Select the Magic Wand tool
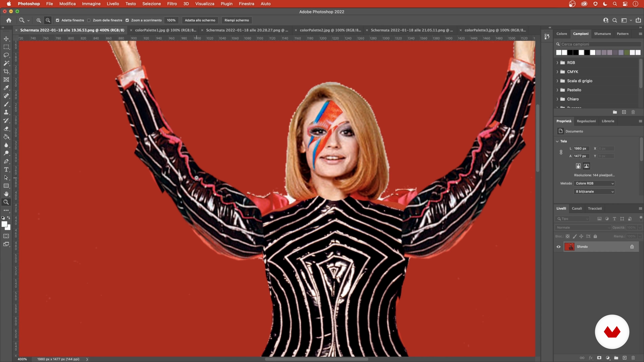Viewport: 644px width, 362px height. [6, 63]
